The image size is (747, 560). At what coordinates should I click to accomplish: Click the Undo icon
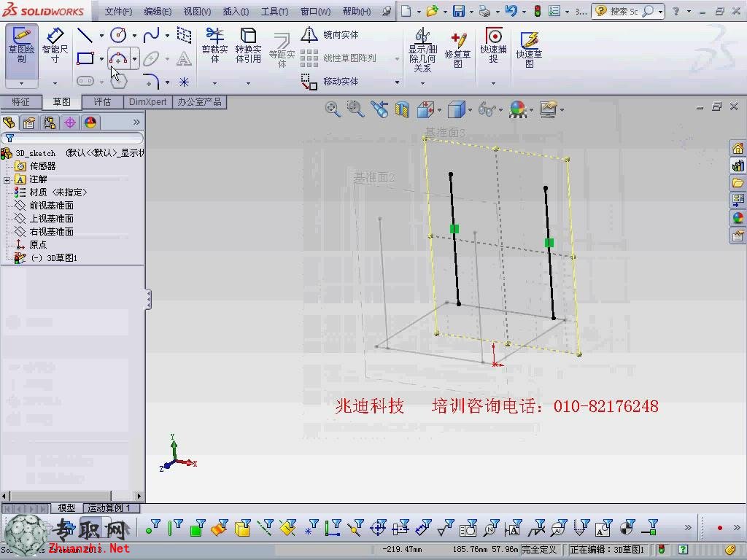[511, 11]
